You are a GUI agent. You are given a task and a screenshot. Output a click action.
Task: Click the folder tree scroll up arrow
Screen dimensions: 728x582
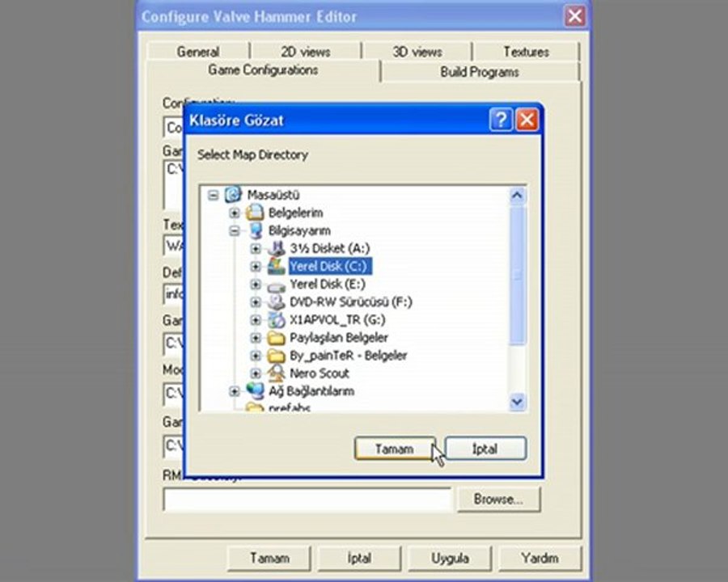(x=517, y=196)
